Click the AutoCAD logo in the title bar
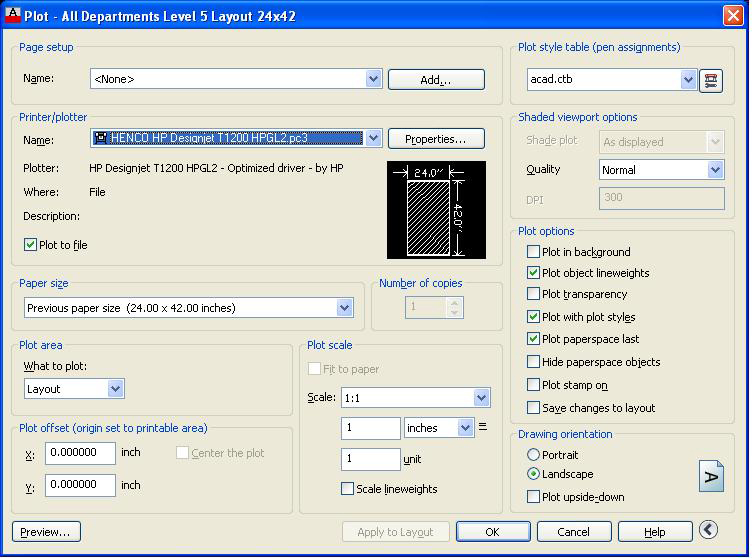The height and width of the screenshot is (558, 753). [x=13, y=15]
